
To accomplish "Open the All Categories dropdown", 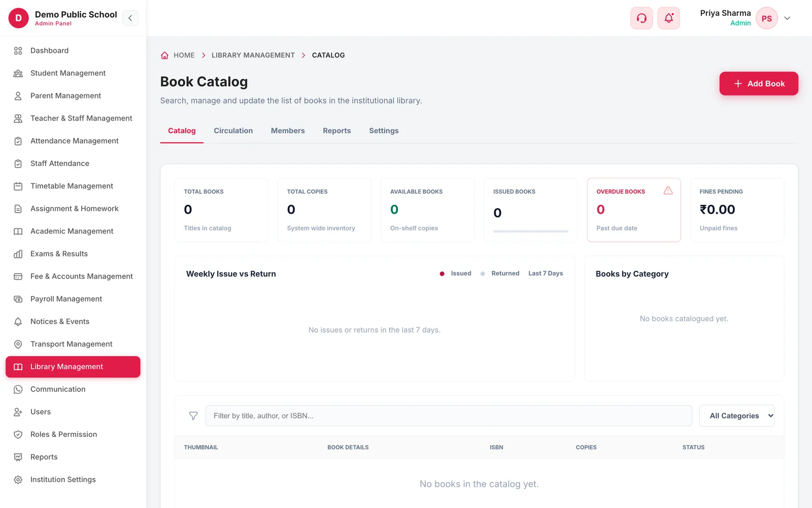I will [737, 416].
